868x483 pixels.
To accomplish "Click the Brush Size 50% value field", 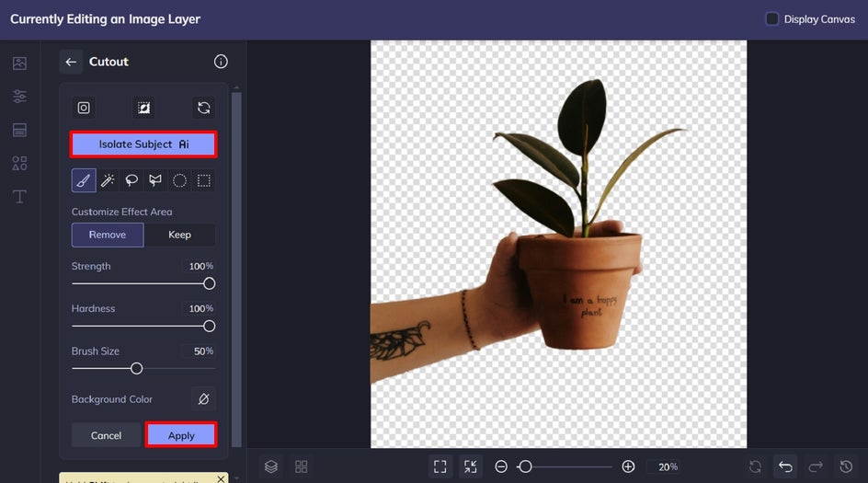I will [200, 351].
